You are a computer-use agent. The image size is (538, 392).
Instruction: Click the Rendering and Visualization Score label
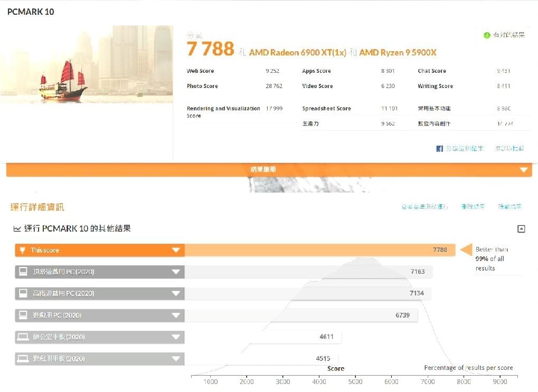click(x=223, y=112)
